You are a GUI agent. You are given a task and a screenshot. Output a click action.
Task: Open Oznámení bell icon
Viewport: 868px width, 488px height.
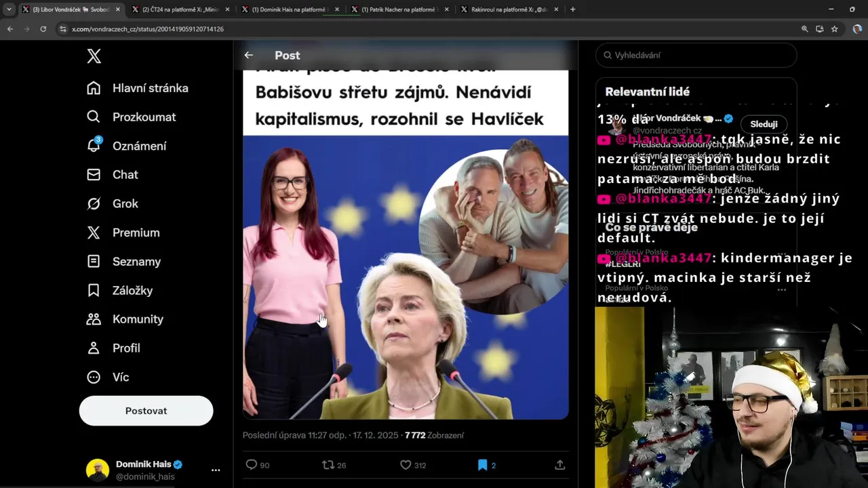(94, 146)
